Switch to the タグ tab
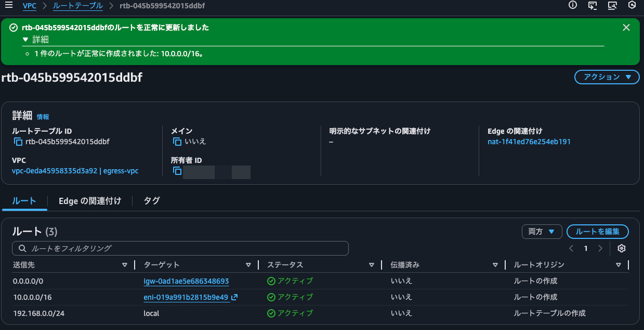 [x=151, y=200]
